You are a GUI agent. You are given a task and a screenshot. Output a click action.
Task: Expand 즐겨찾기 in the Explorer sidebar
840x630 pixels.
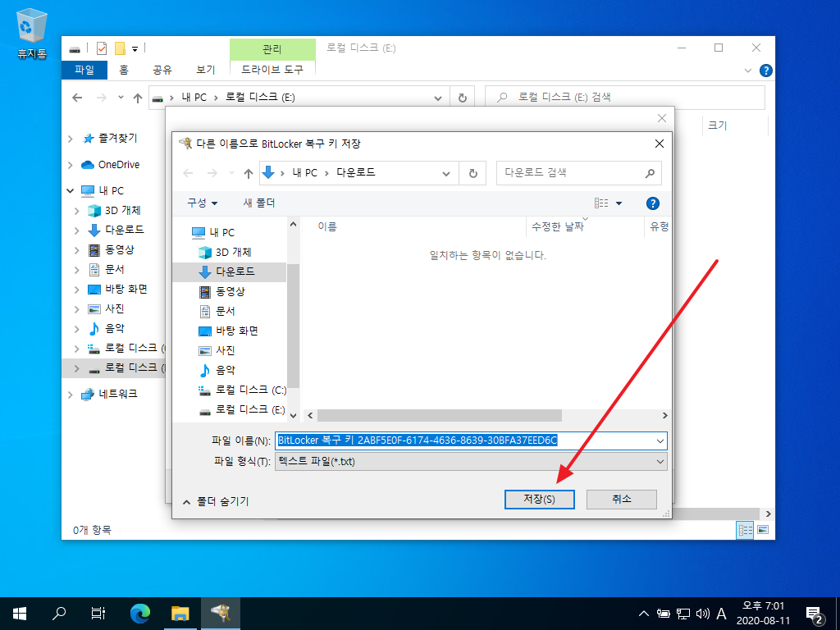tap(71, 139)
